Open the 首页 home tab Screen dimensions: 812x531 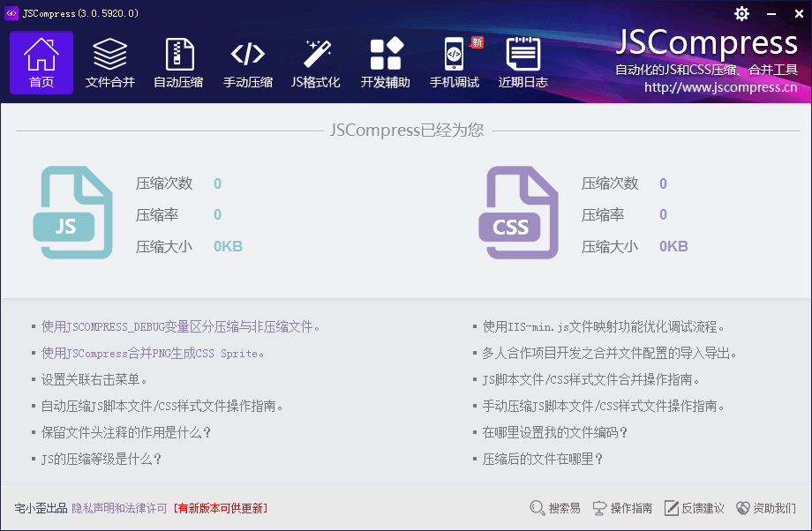pyautogui.click(x=41, y=63)
